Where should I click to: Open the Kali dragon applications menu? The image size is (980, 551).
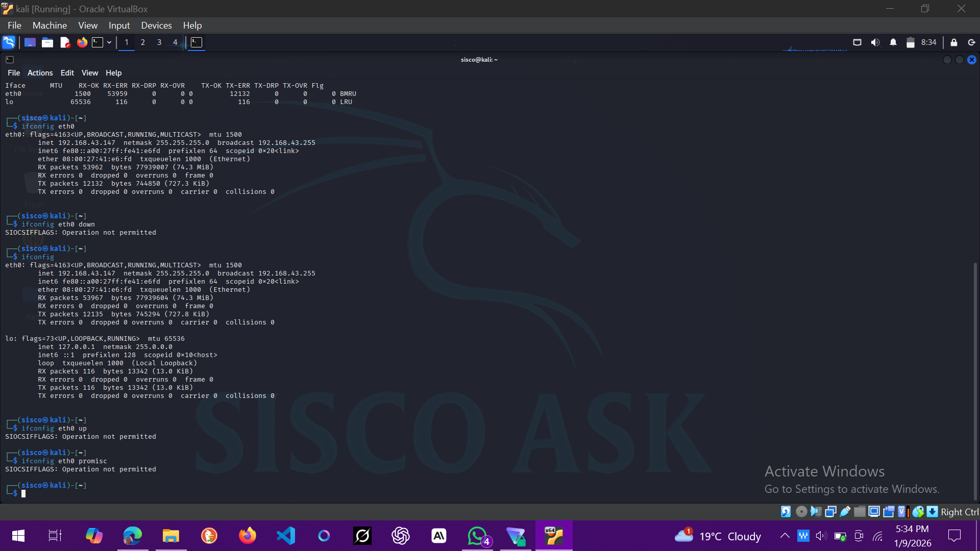click(x=9, y=42)
